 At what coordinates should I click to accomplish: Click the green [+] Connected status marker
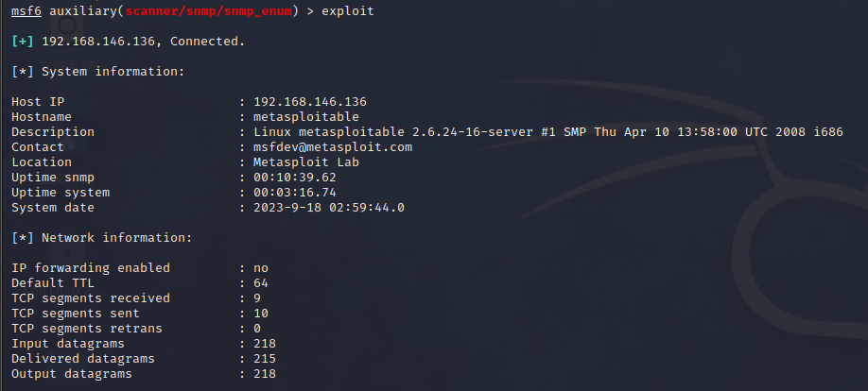[x=22, y=42]
